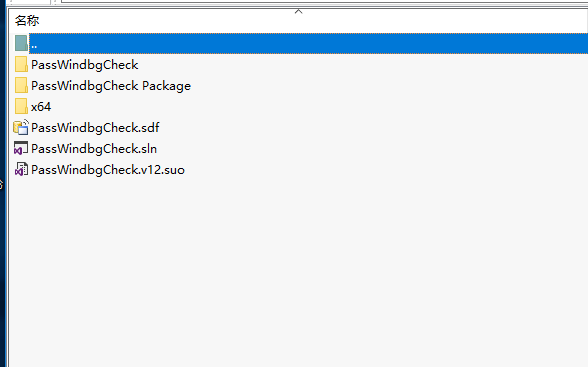Click the Visual Studio solution file icon

coord(21,148)
